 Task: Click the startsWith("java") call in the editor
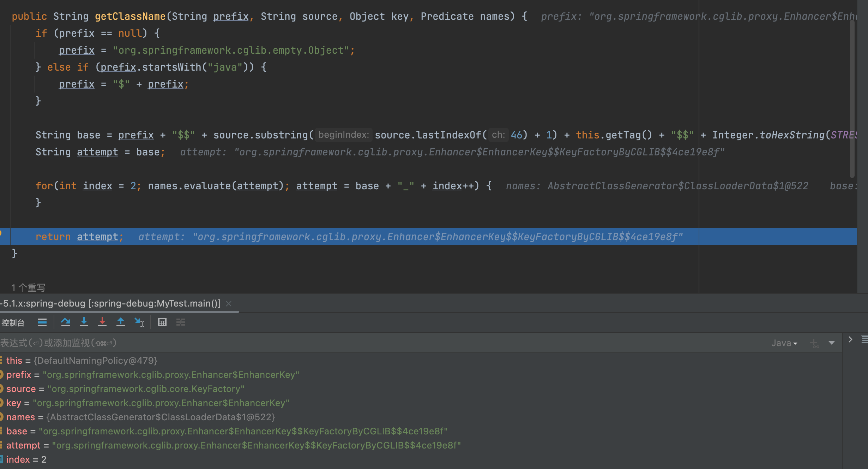tap(195, 67)
